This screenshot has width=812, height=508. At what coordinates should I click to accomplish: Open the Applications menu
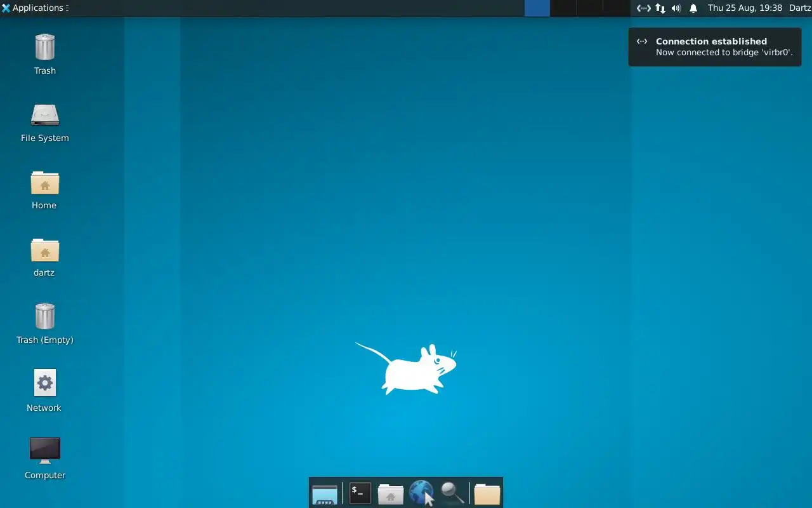34,8
